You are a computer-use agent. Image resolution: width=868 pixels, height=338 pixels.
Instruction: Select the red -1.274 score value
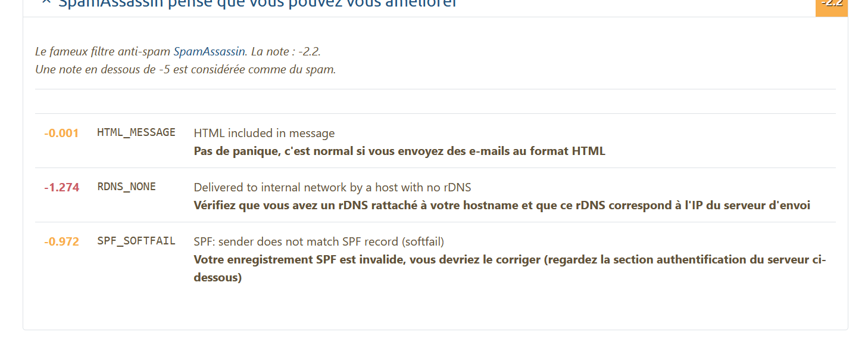pyautogui.click(x=62, y=188)
